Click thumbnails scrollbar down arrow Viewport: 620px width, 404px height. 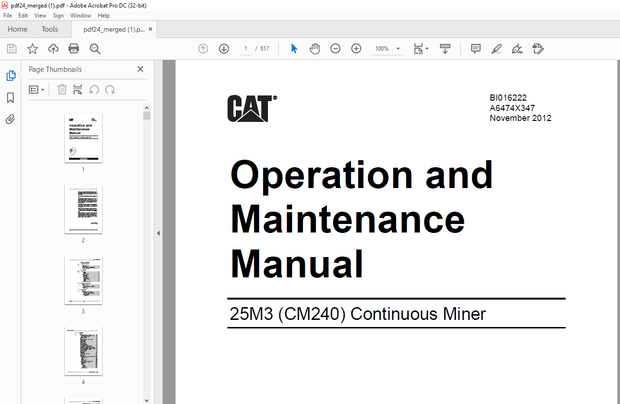click(x=147, y=400)
